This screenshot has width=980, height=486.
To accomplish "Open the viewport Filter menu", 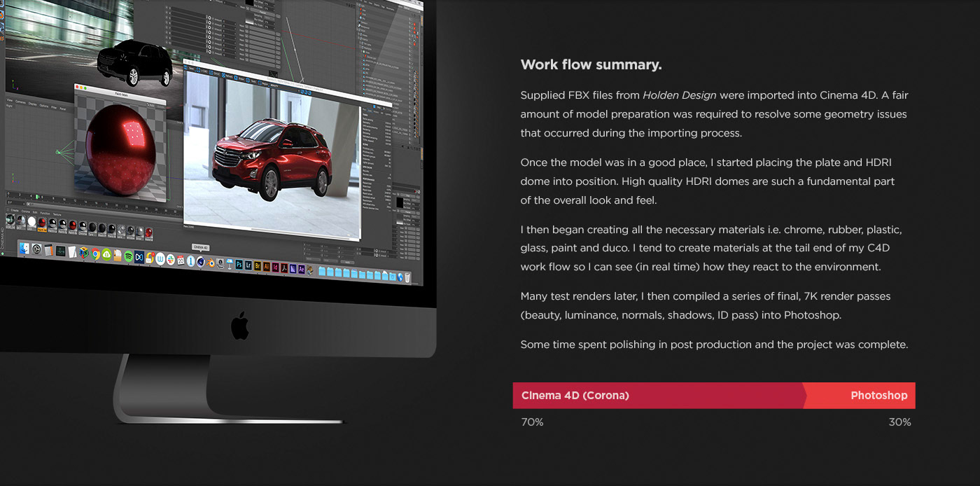I will pyautogui.click(x=54, y=107).
